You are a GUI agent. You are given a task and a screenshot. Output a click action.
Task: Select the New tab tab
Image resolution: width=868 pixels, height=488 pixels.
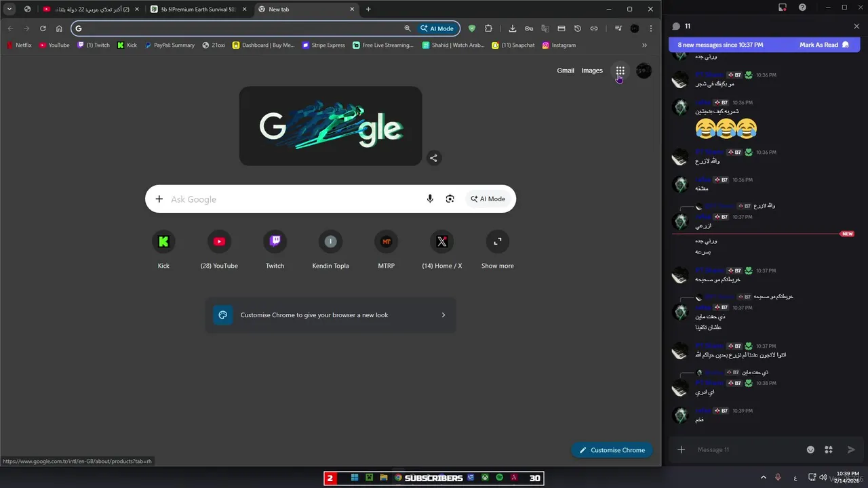(307, 9)
